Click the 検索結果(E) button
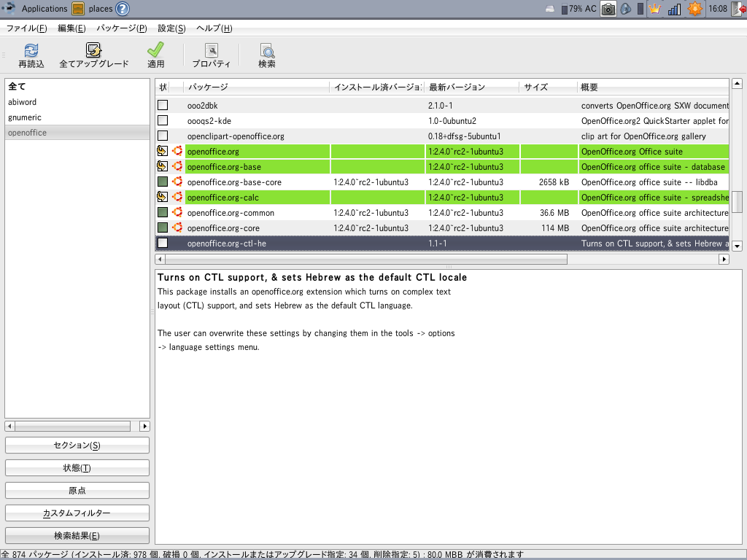Screen dimensions: 747x560 (77, 536)
